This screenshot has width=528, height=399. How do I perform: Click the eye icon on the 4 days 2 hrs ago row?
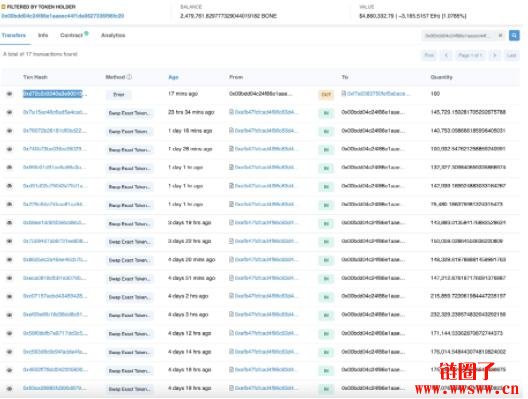[x=9, y=296]
